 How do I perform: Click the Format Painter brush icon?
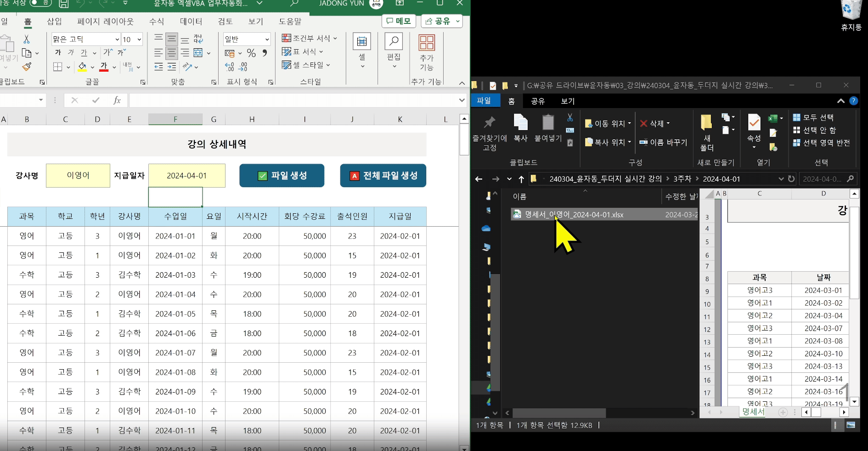(x=27, y=67)
